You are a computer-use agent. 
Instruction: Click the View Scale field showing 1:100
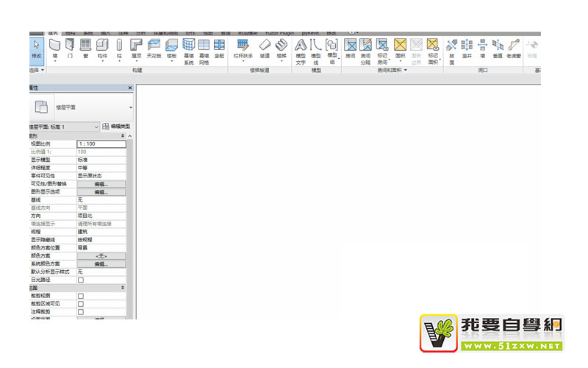click(x=101, y=144)
